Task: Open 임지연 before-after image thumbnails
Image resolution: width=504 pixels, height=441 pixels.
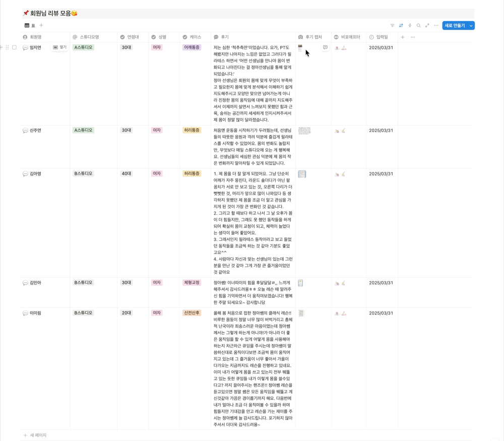Action: click(340, 48)
